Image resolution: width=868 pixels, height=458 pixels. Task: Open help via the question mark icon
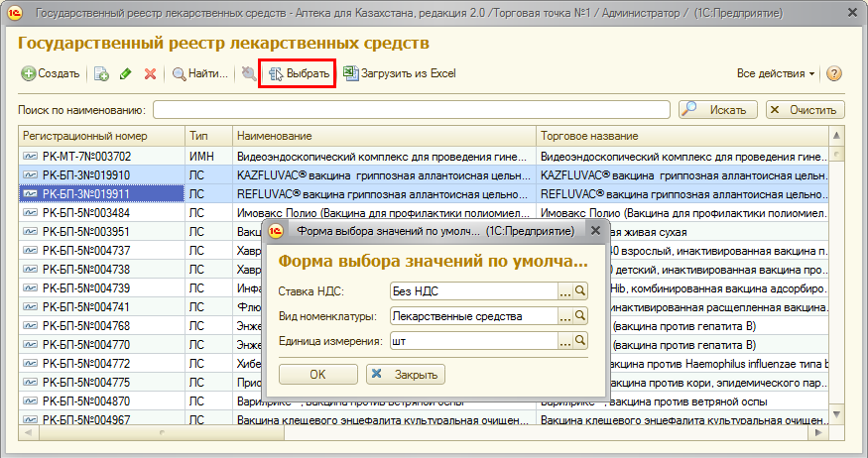[834, 73]
